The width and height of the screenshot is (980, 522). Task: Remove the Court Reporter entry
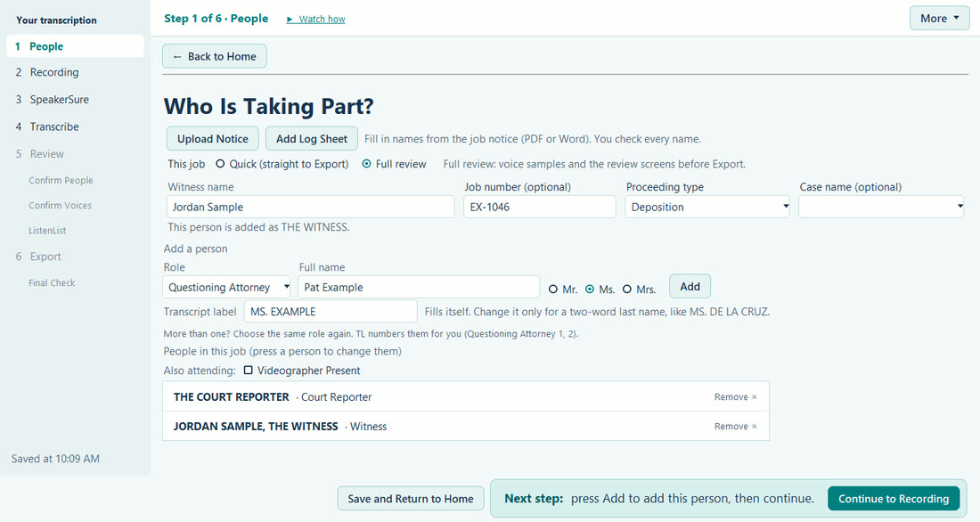(736, 397)
